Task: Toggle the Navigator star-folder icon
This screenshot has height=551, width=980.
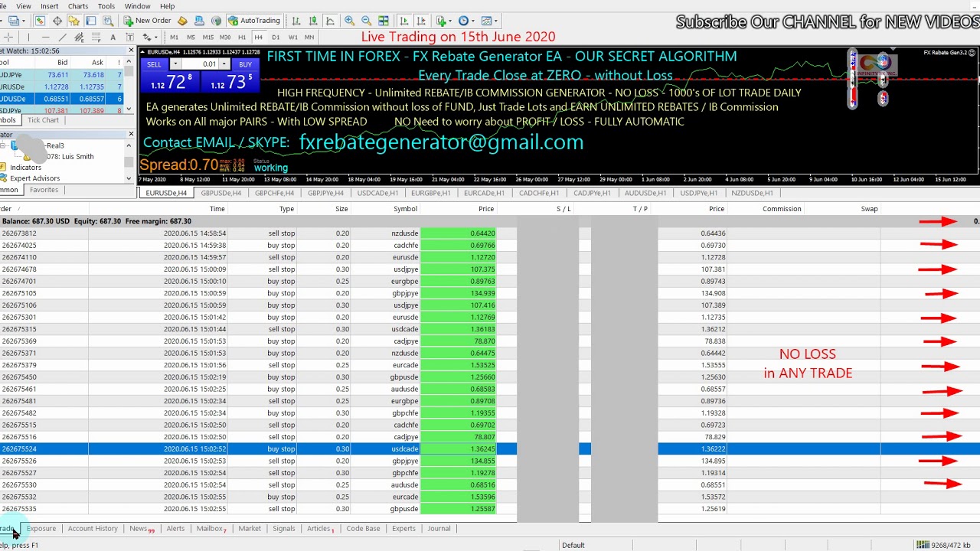Action: tap(74, 21)
